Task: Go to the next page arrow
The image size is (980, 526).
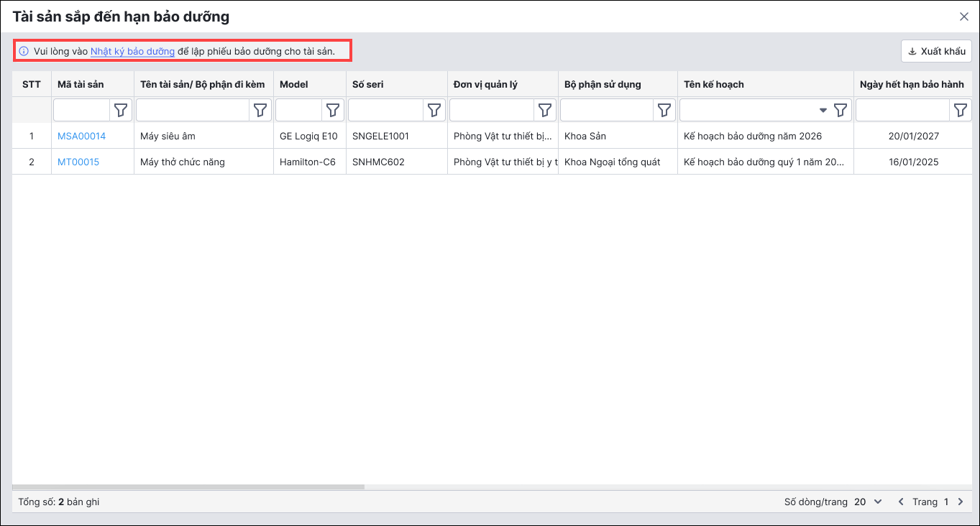Action: (x=961, y=502)
